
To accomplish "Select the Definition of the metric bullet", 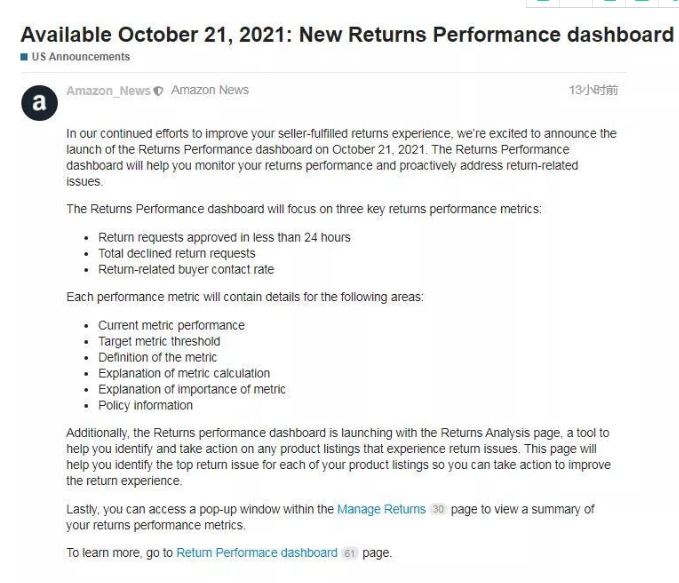I will pyautogui.click(x=158, y=357).
